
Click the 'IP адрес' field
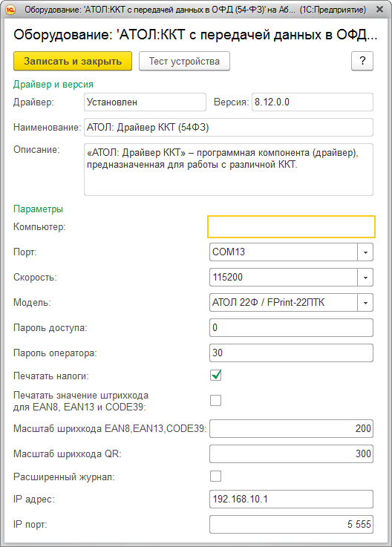[292, 499]
